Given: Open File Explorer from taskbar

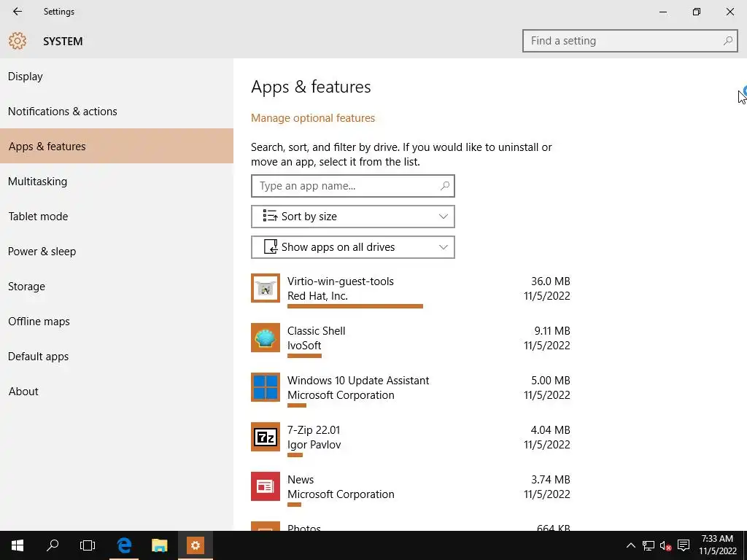Looking at the screenshot, I should click(x=160, y=545).
